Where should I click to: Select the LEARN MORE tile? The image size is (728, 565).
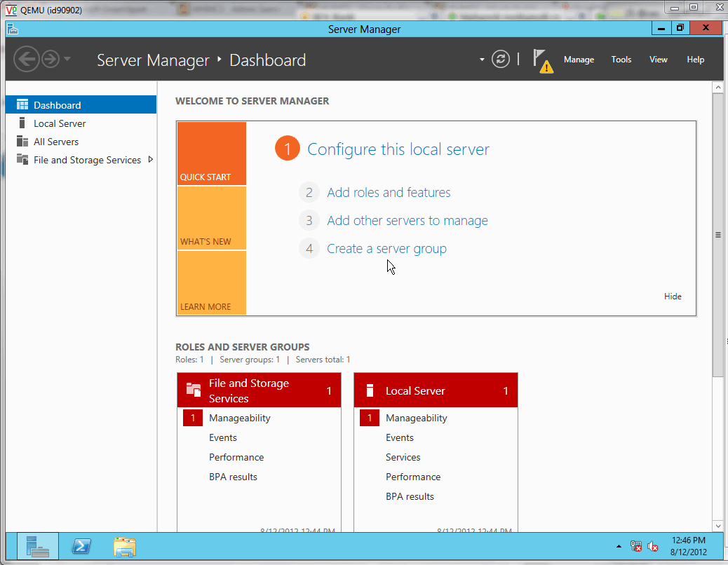[212, 283]
